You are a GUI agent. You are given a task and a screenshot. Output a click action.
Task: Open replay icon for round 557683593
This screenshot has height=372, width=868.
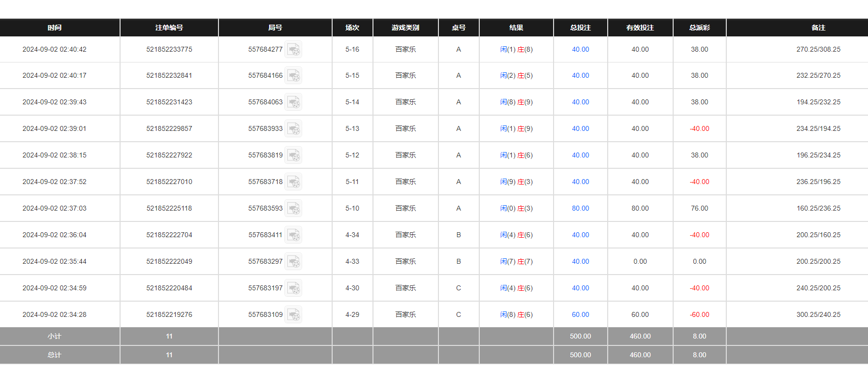294,209
